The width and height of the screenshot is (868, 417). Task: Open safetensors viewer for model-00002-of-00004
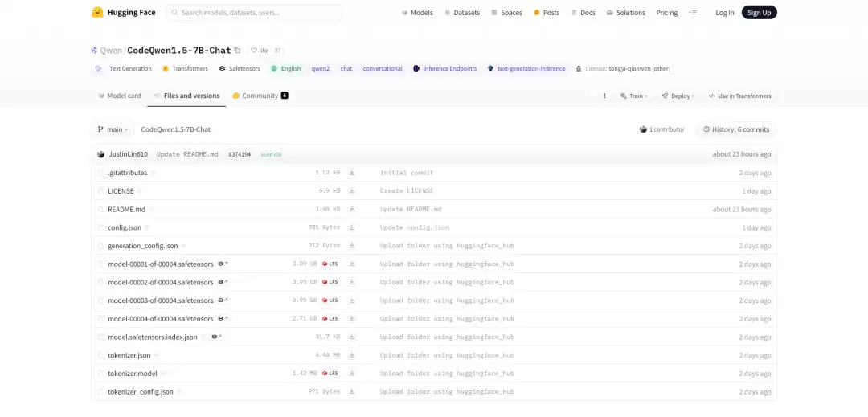click(223, 283)
